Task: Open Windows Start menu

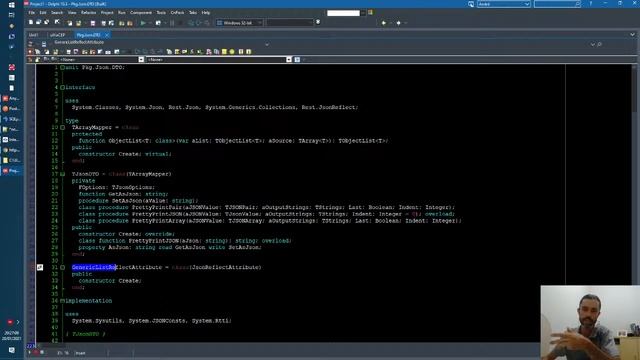Action: [x=11, y=4]
